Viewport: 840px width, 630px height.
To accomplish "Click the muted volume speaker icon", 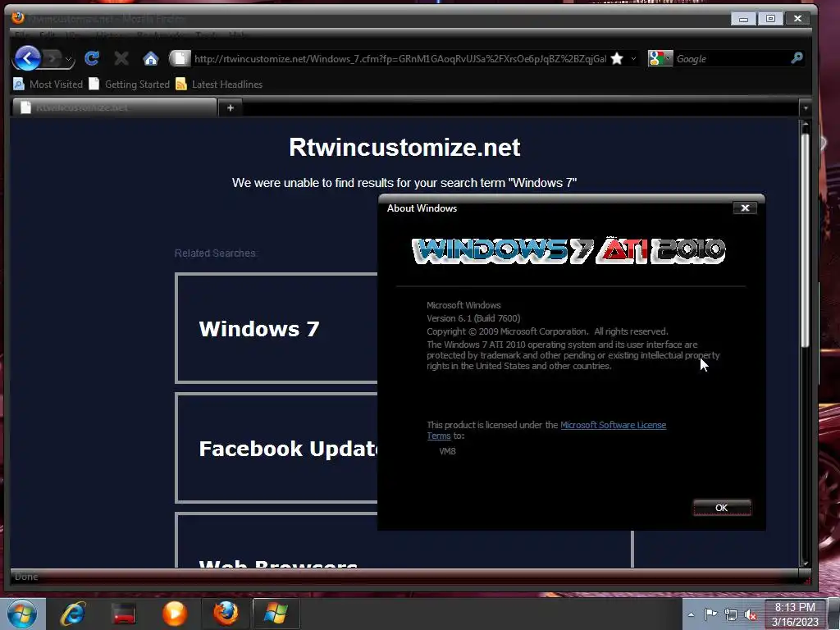I will [x=751, y=615].
